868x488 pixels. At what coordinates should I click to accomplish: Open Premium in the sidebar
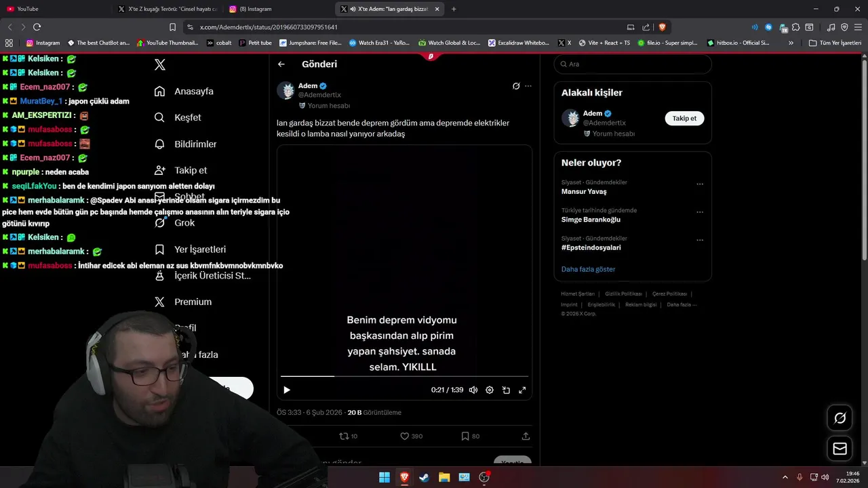pyautogui.click(x=182, y=302)
